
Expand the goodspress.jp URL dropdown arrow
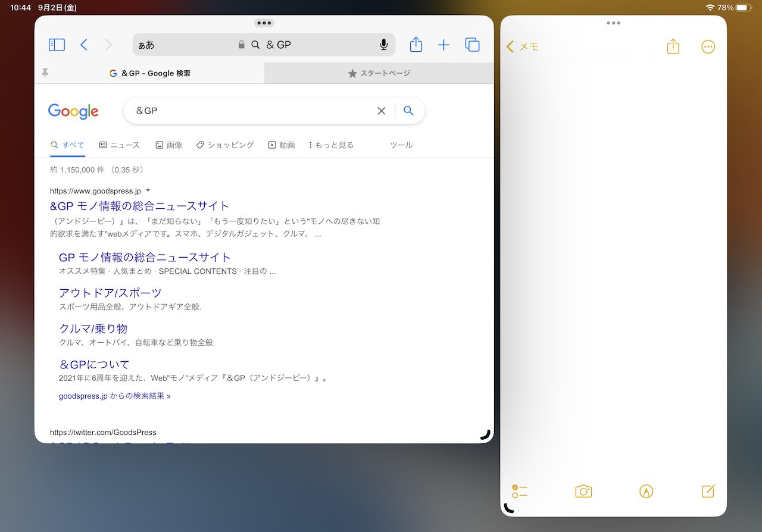point(148,190)
